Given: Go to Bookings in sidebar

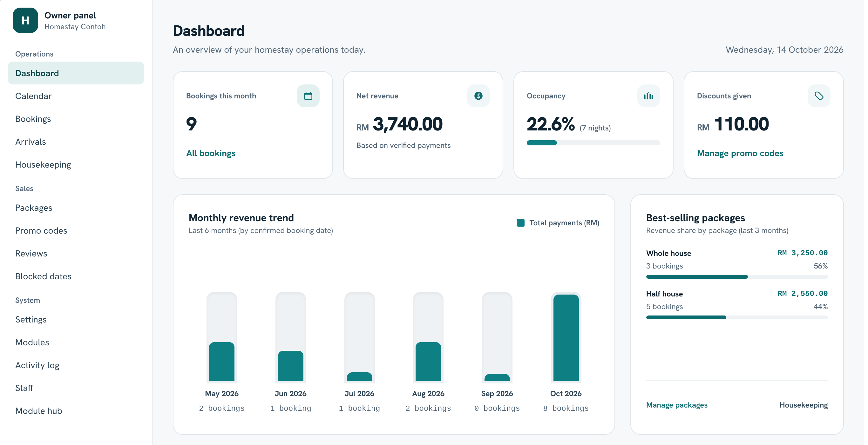Looking at the screenshot, I should tap(76, 119).
